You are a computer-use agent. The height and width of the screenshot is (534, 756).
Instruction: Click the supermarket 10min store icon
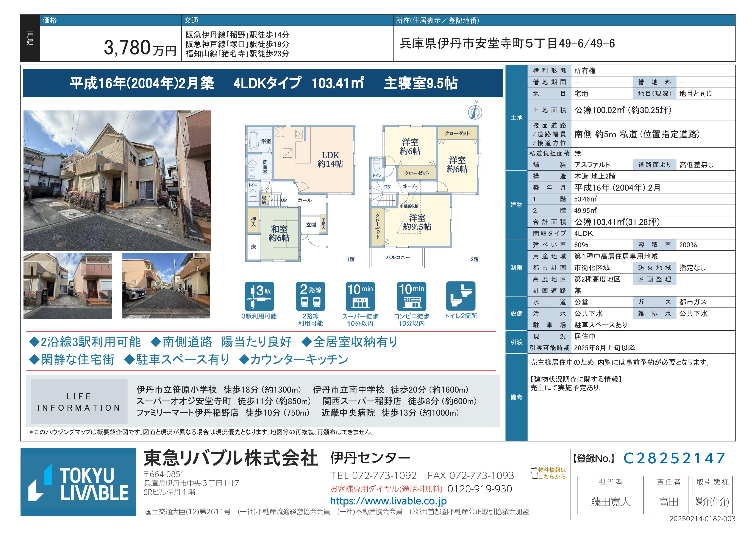click(x=360, y=296)
